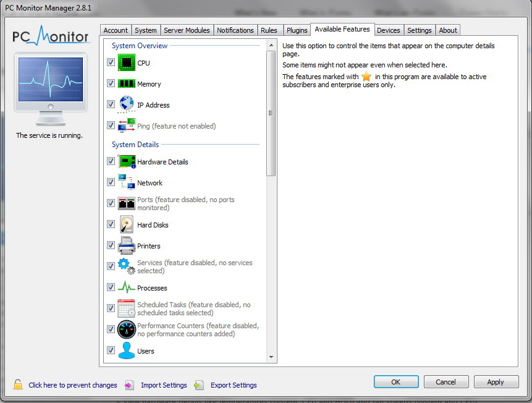The width and height of the screenshot is (532, 403).
Task: Click the System Details section header
Action: click(135, 144)
